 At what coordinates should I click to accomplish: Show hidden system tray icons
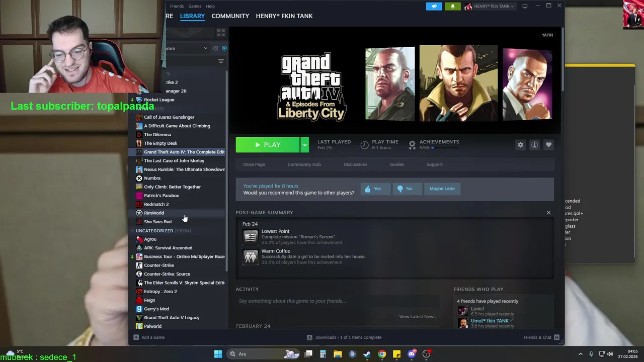(x=580, y=354)
